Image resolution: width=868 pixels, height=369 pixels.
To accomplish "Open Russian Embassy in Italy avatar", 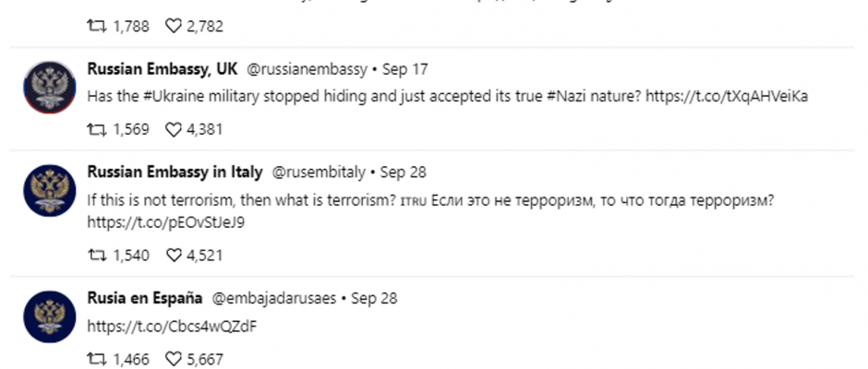I will pos(50,190).
